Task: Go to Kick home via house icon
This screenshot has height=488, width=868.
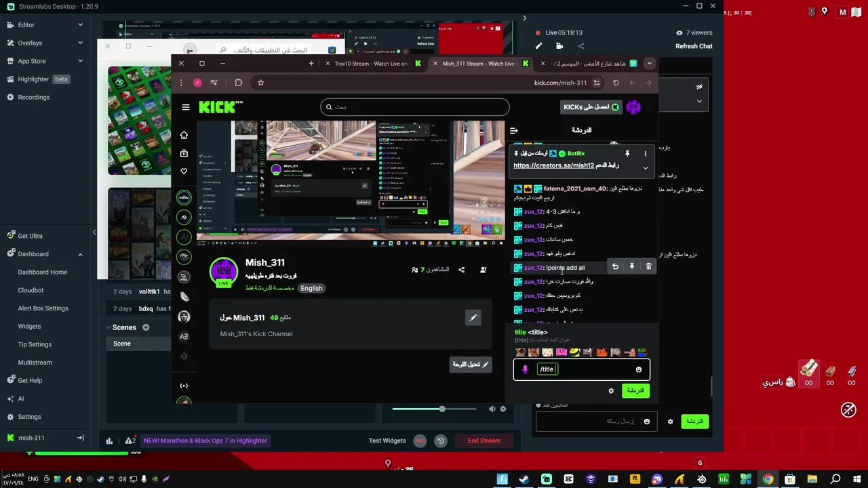Action: pos(184,135)
